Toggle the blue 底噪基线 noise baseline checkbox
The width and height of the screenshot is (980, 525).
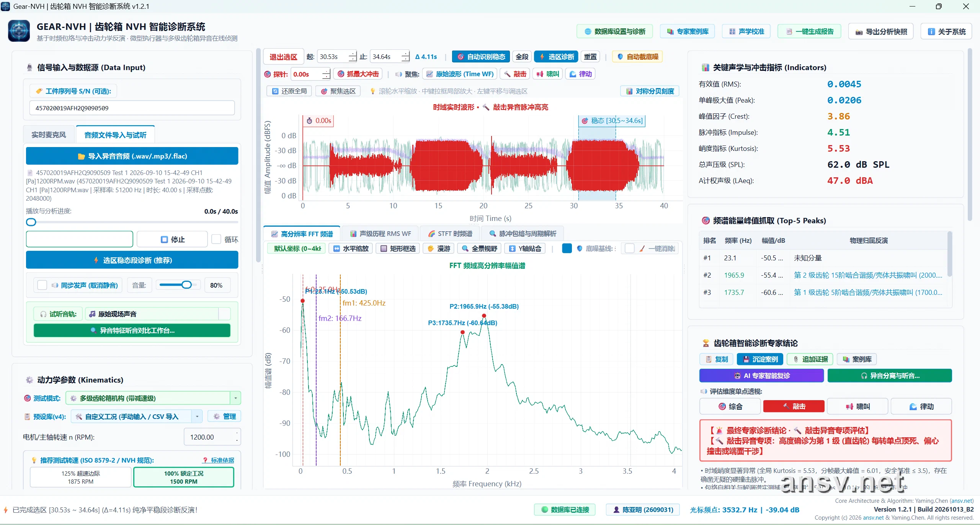point(567,249)
